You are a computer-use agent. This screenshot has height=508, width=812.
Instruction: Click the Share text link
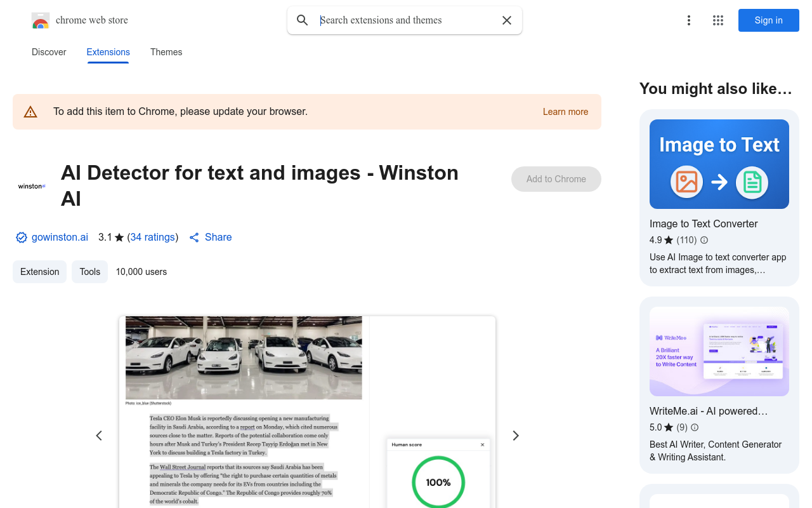[x=218, y=237]
